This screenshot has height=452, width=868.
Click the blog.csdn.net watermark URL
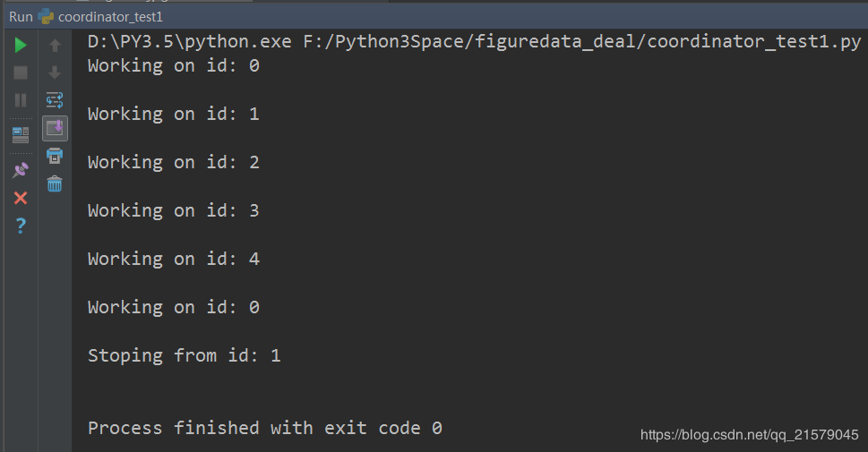[750, 435]
